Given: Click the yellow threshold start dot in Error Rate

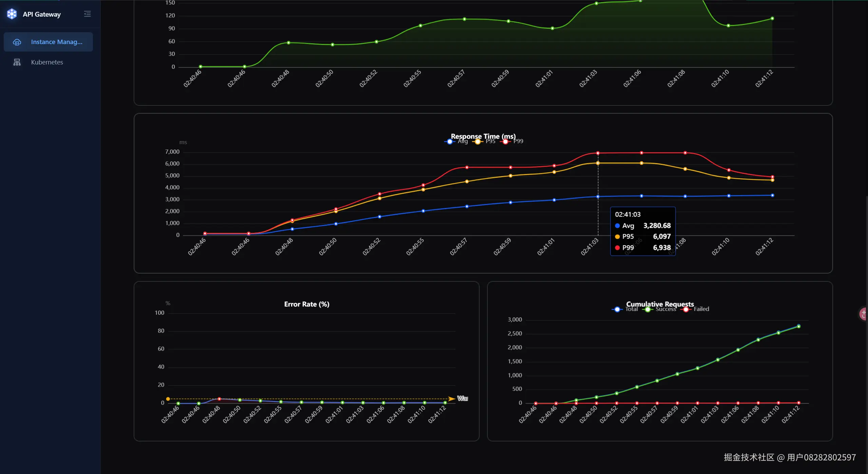Looking at the screenshot, I should pos(168,399).
